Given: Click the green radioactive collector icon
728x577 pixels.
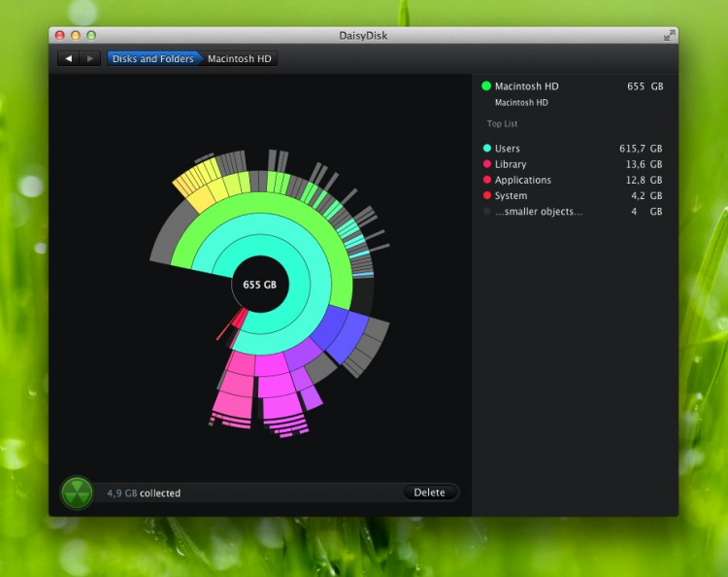Looking at the screenshot, I should (77, 492).
